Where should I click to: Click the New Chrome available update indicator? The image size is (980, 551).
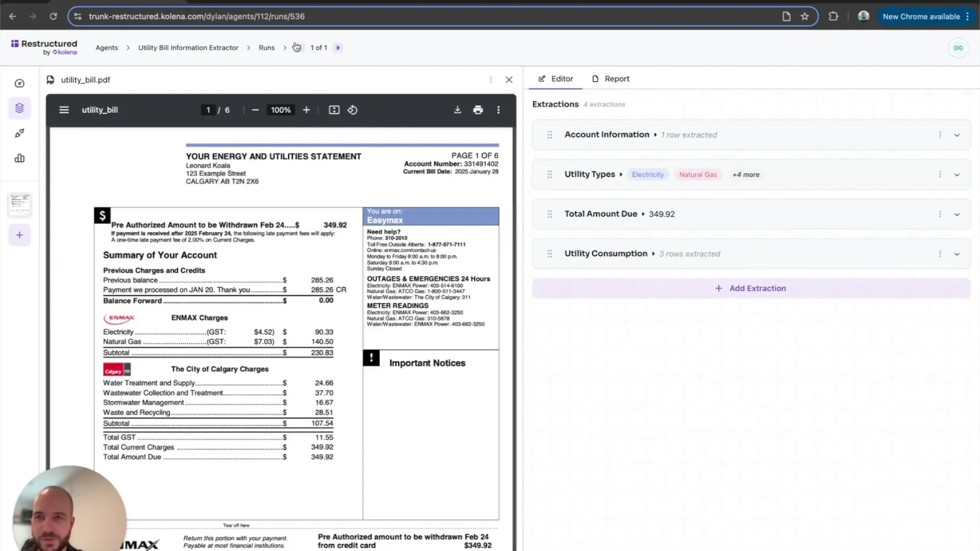coord(922,16)
